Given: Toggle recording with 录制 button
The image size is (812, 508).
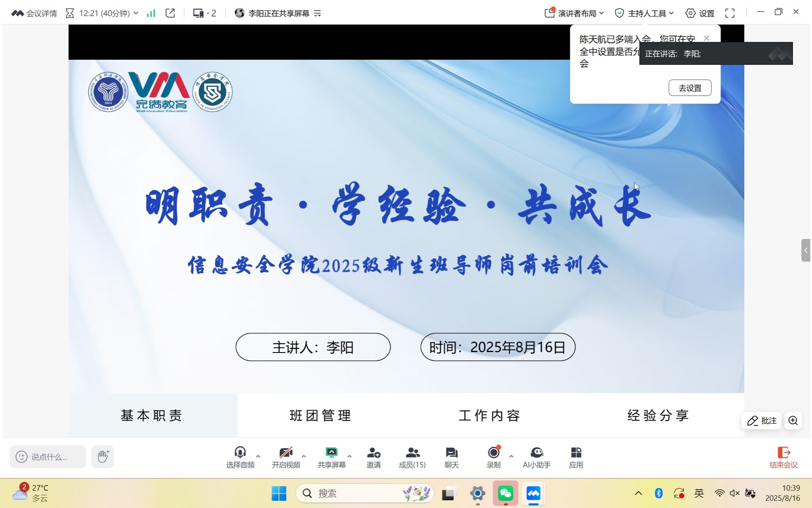Looking at the screenshot, I should [x=493, y=458].
